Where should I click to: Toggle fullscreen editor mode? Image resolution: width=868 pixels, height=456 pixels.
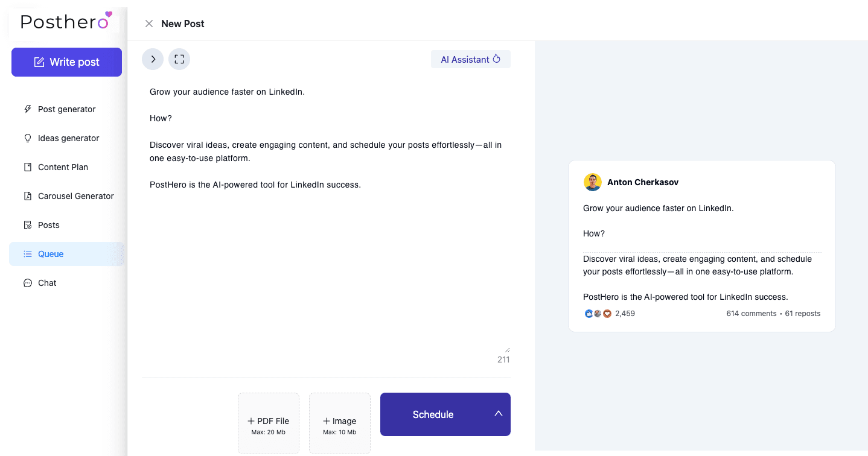coord(179,59)
